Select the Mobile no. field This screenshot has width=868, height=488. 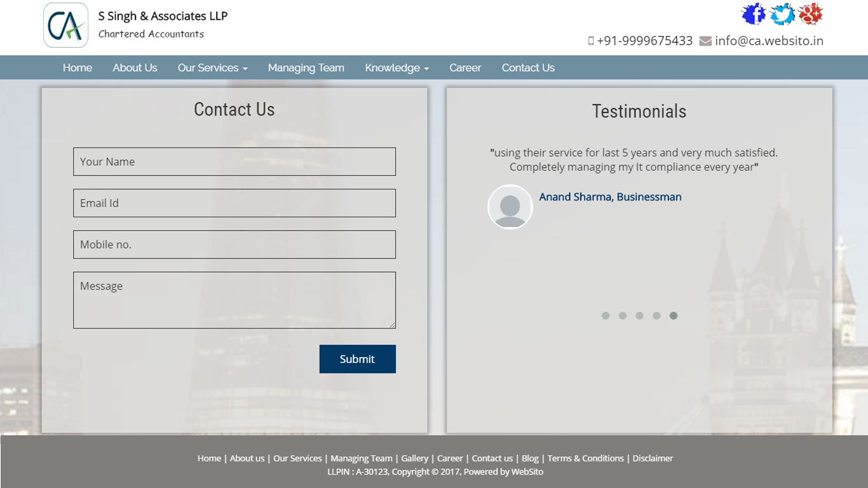coord(234,244)
